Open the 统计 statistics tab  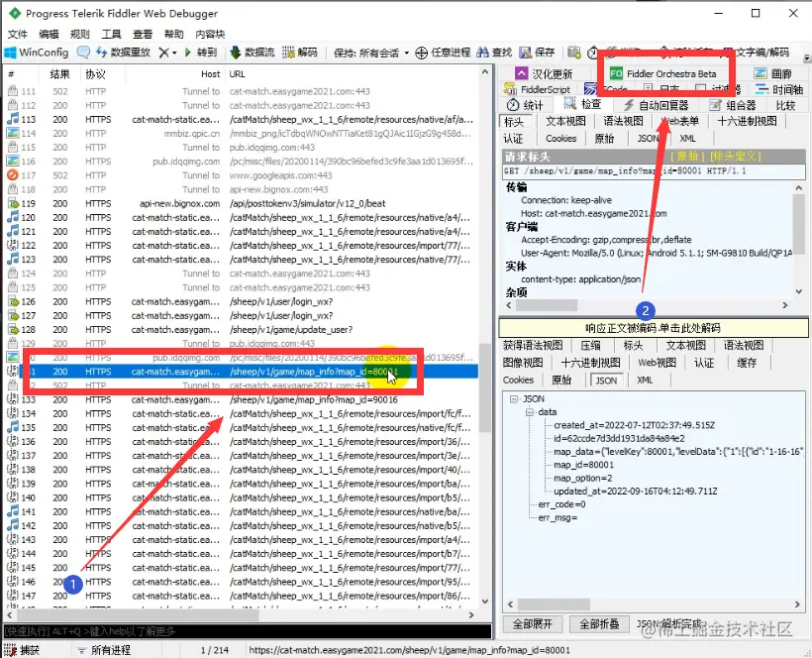click(x=525, y=105)
